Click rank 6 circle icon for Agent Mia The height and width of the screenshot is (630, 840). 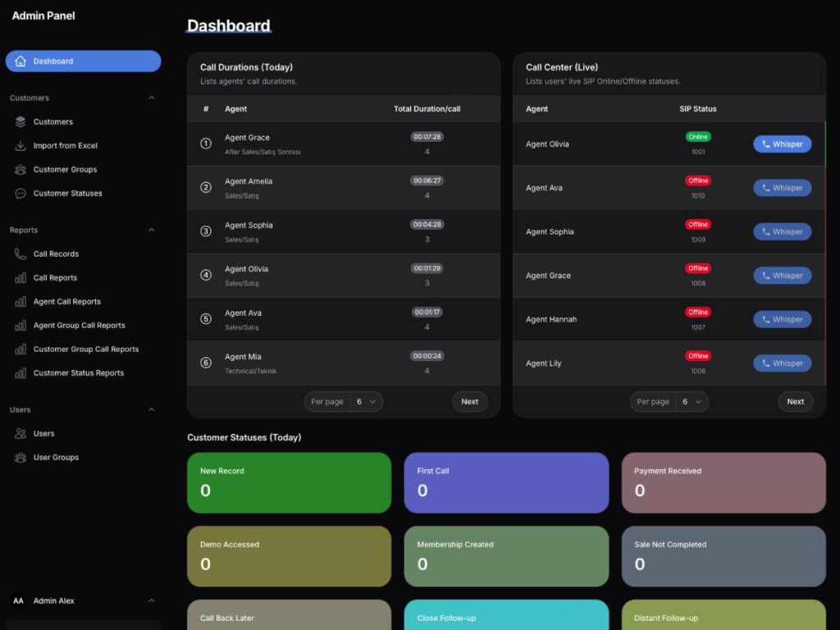206,363
